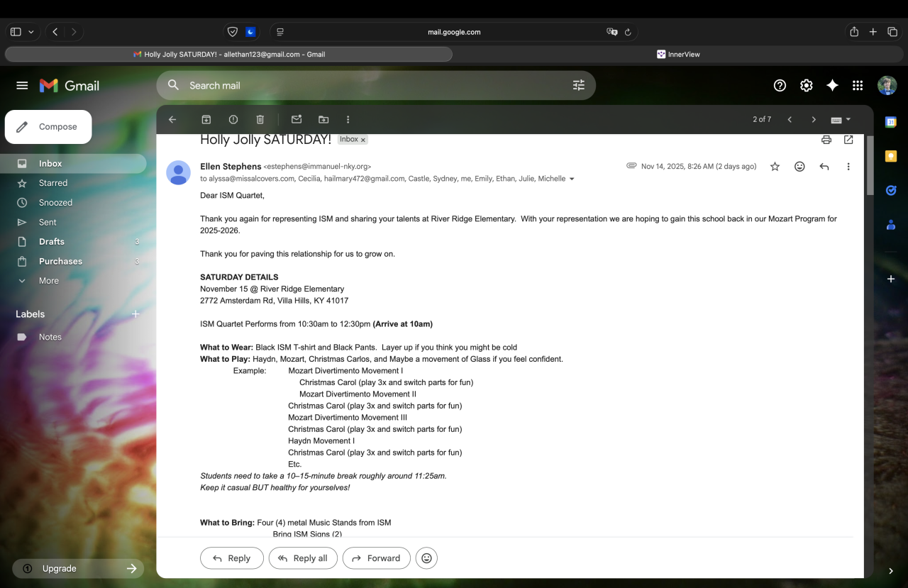
Task: Open Gmail search options filter
Action: (579, 86)
